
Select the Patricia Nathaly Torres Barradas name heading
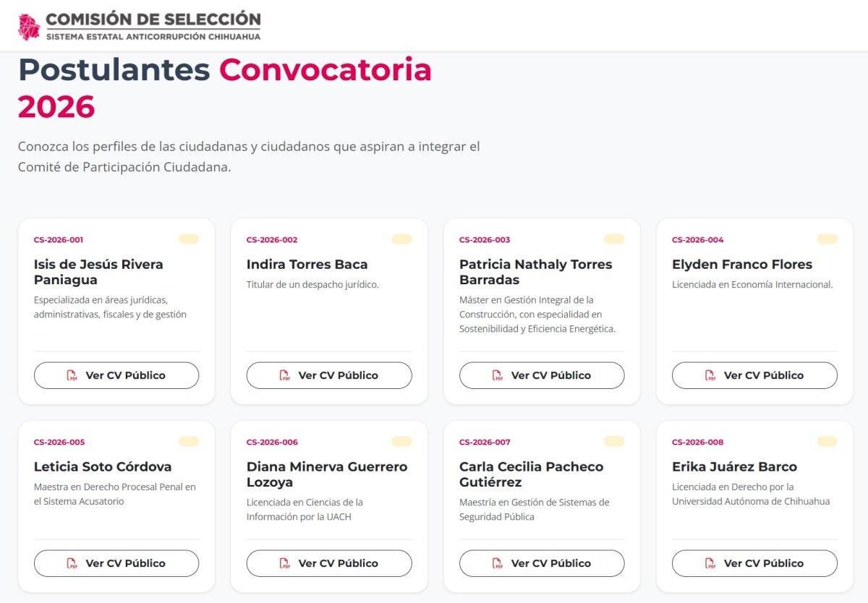tap(535, 272)
